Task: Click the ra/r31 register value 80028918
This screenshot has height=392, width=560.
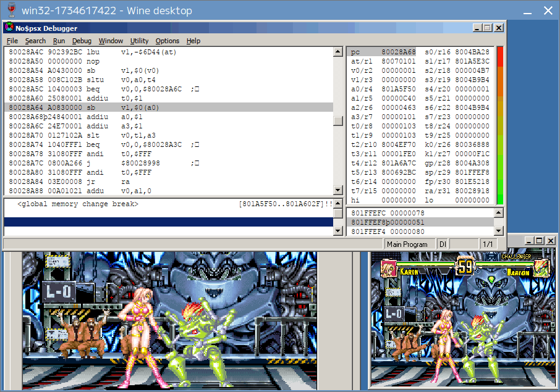Action: (x=472, y=191)
